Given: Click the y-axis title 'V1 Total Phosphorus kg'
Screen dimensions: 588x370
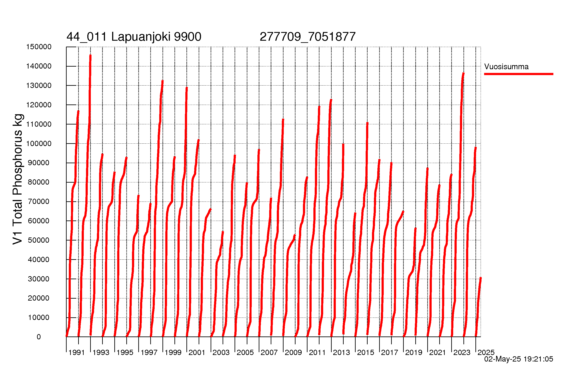Looking at the screenshot, I should coord(18,179).
